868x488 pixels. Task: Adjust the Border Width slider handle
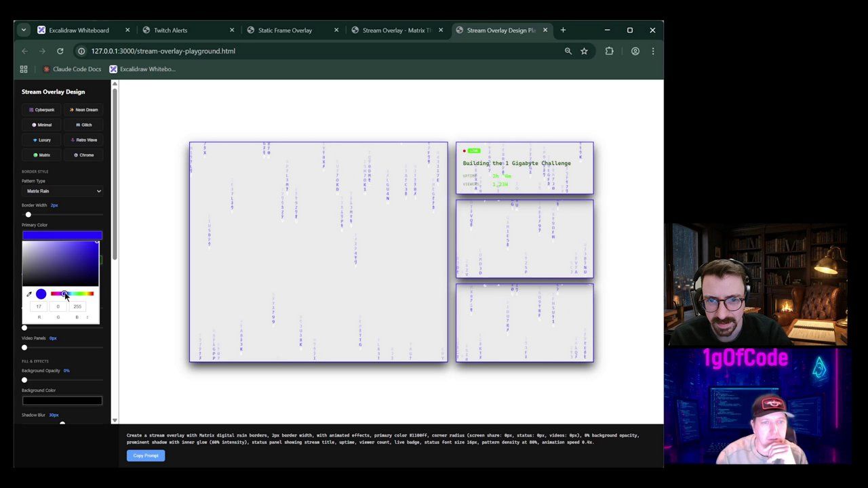point(28,215)
